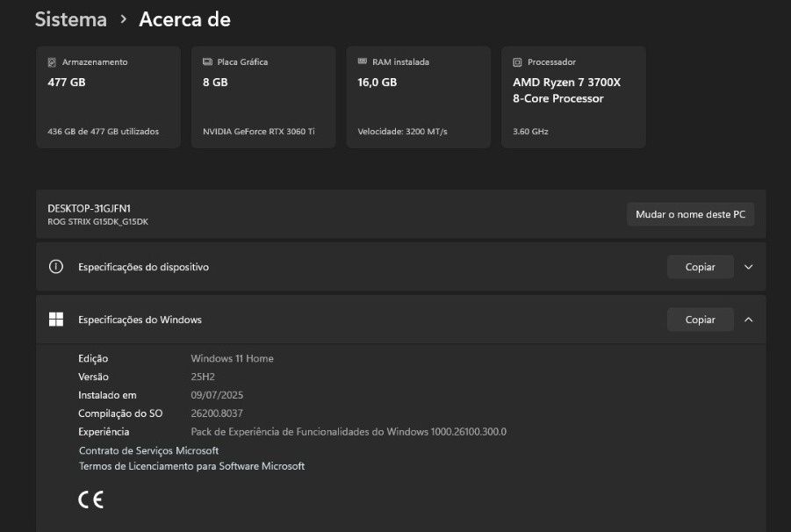Click Mudar o nome deste PC button

click(x=690, y=214)
